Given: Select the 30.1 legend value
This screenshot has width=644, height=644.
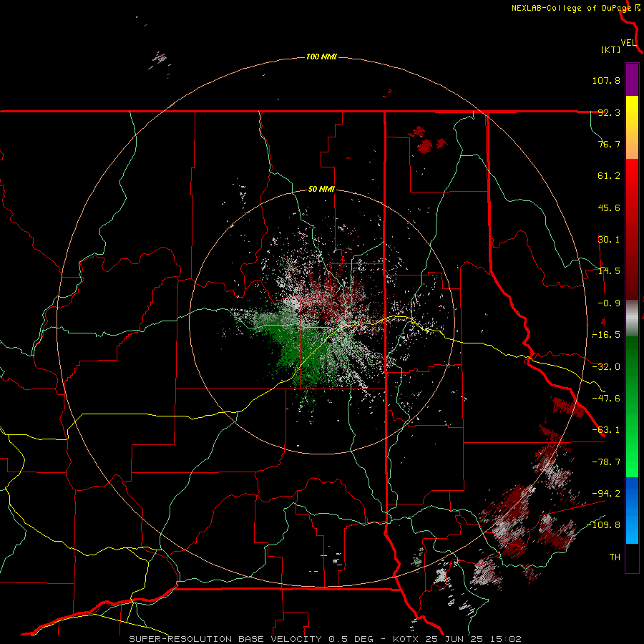Looking at the screenshot, I should tap(609, 240).
